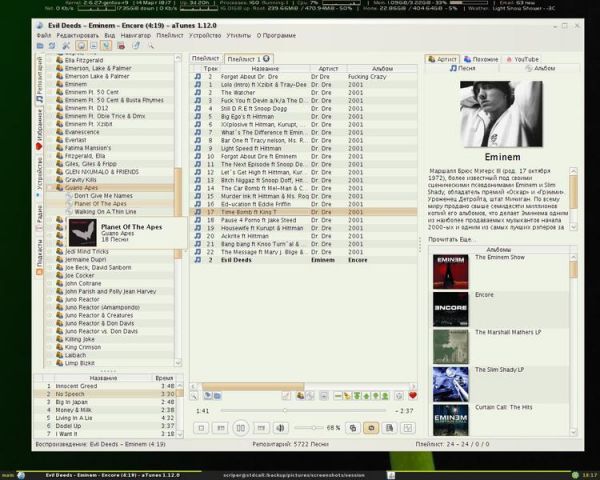600x480 pixels.
Task: Click aTunes entry in the bottom taskbar
Action: point(112,475)
